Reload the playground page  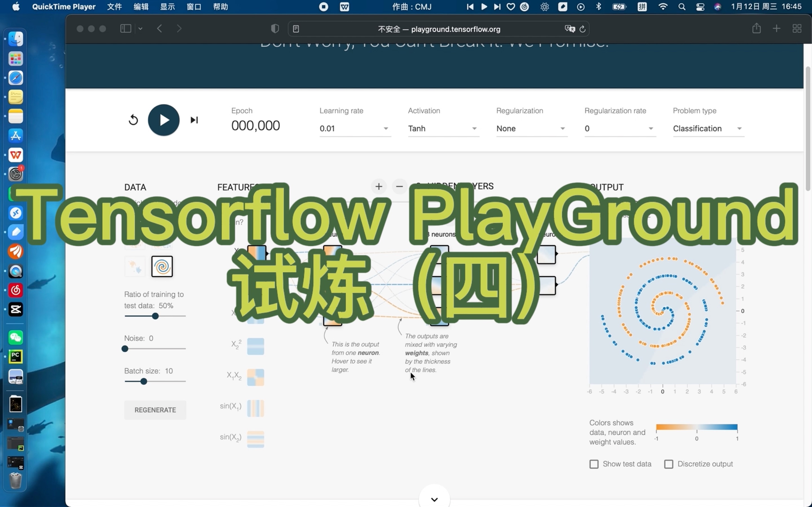pyautogui.click(x=582, y=29)
